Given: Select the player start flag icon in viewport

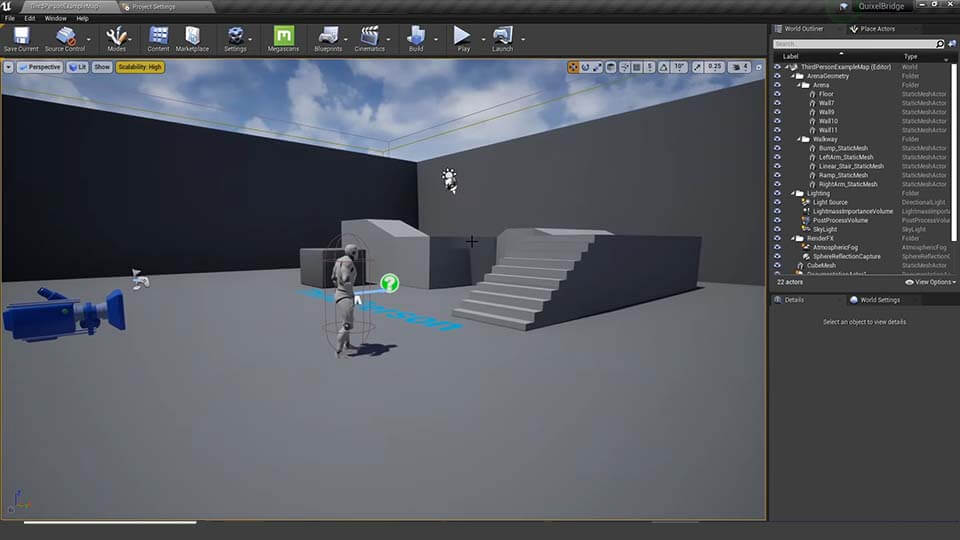Looking at the screenshot, I should click(140, 279).
